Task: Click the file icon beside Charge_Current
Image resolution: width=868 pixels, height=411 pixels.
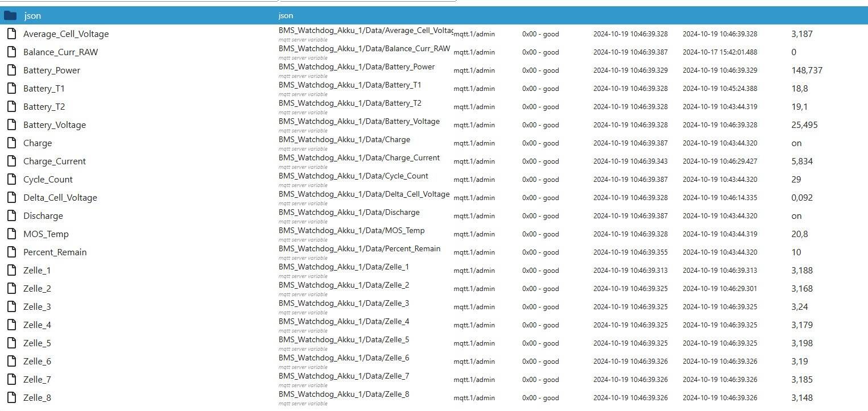Action: [x=11, y=161]
